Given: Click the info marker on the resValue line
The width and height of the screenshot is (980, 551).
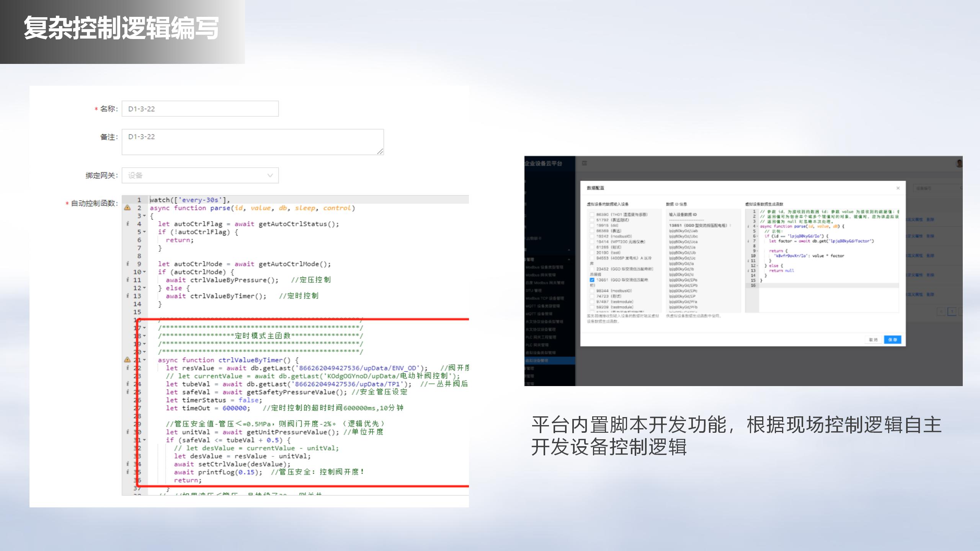Looking at the screenshot, I should [127, 368].
